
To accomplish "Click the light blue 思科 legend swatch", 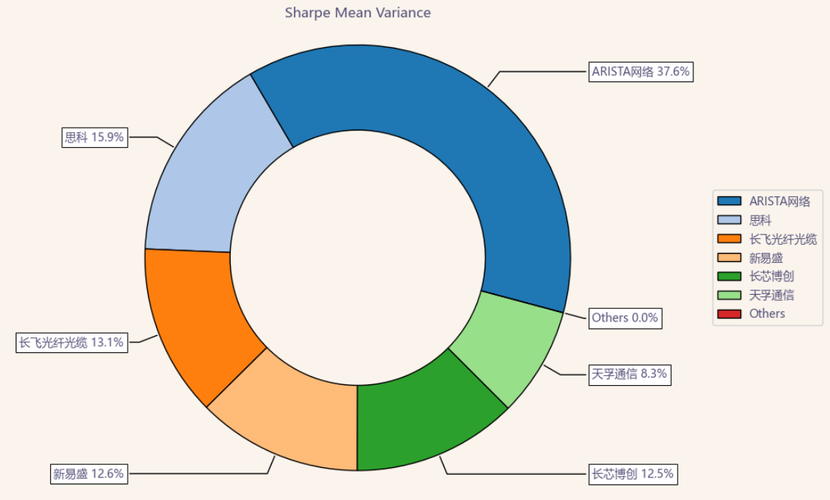I will [729, 220].
